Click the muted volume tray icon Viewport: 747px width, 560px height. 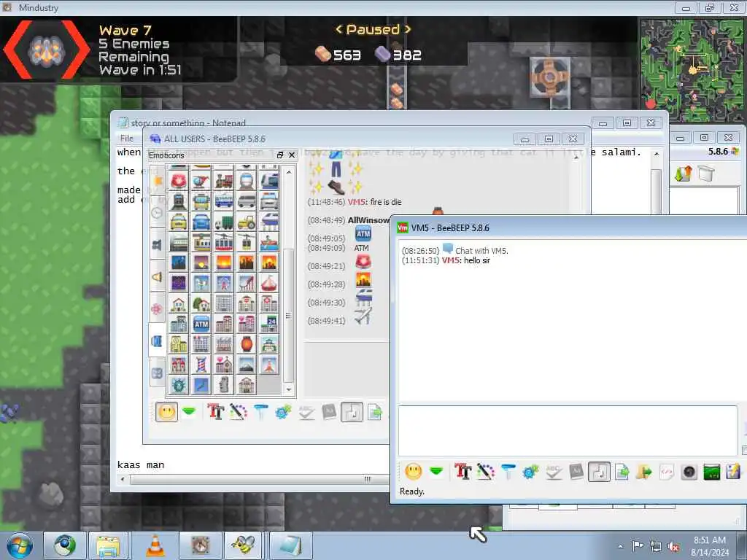[673, 547]
